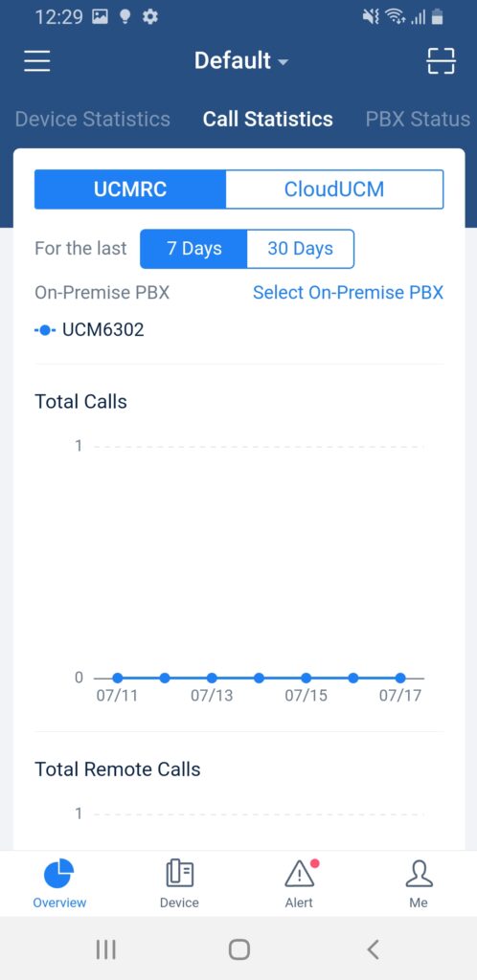Tap Android home navigation button
Image resolution: width=477 pixels, height=980 pixels.
click(238, 949)
